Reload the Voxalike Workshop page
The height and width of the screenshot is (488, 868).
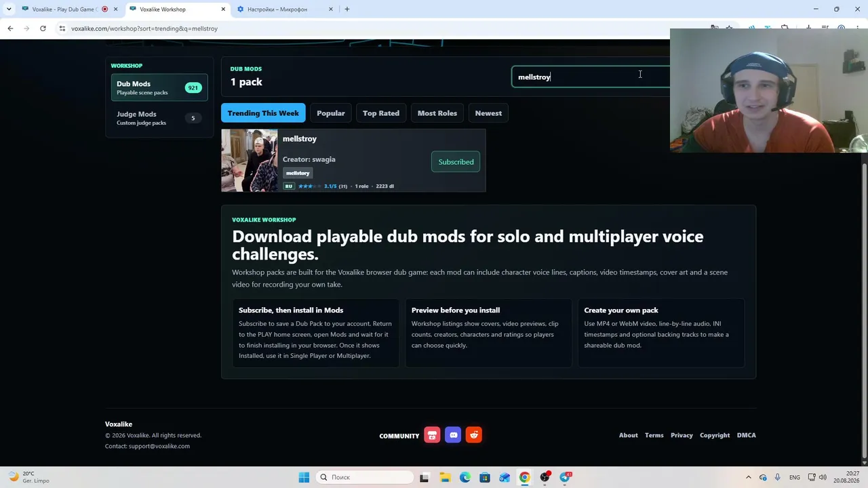[x=43, y=28]
